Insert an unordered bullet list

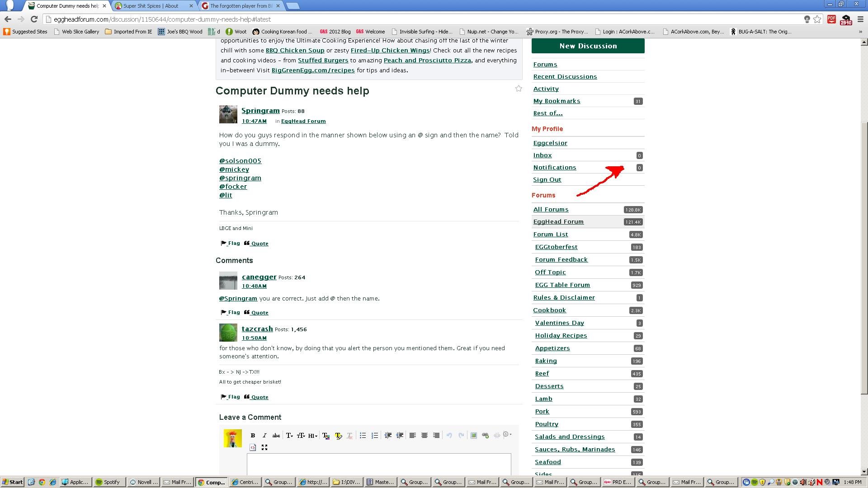coord(363,436)
